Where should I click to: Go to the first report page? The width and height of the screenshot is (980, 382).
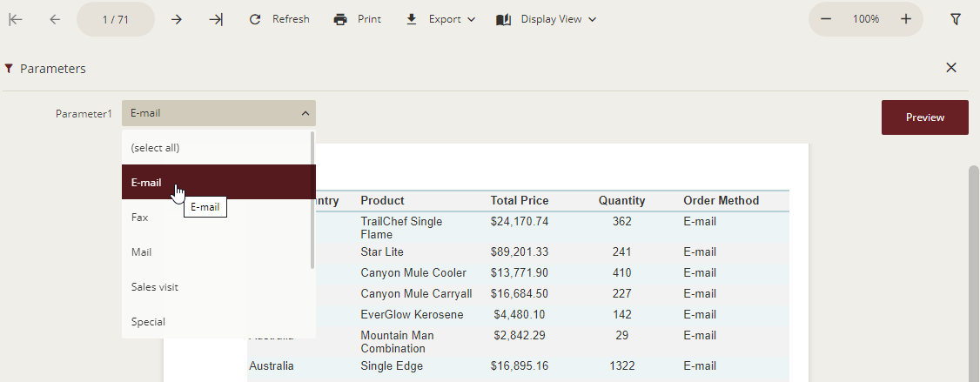[16, 19]
